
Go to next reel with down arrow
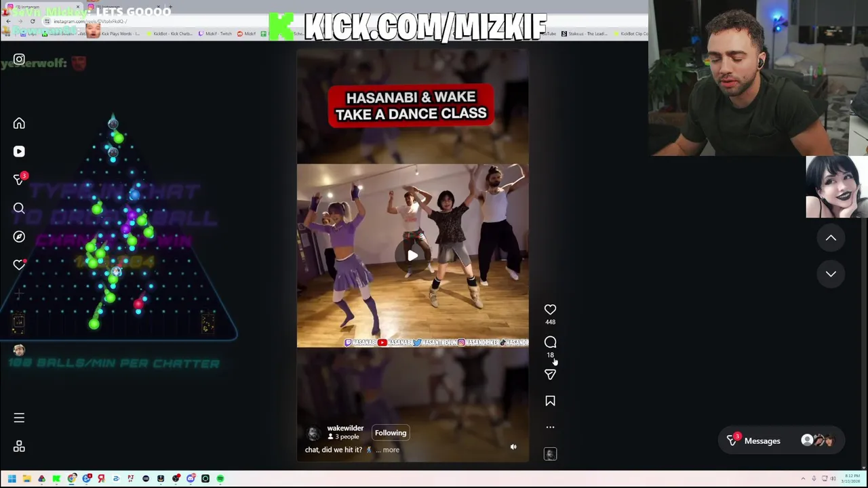click(x=831, y=273)
